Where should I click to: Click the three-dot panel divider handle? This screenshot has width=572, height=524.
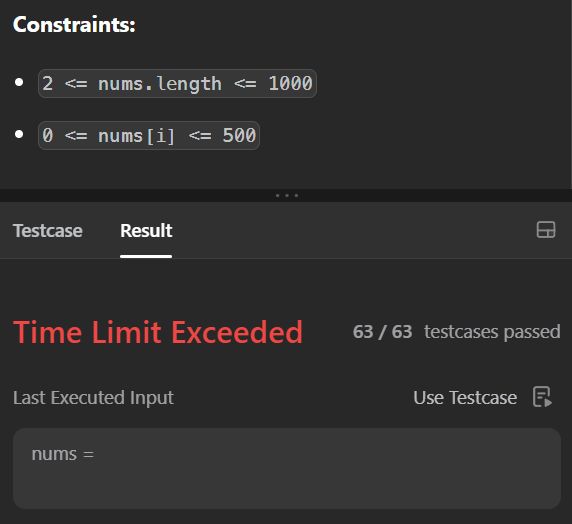pyautogui.click(x=287, y=196)
